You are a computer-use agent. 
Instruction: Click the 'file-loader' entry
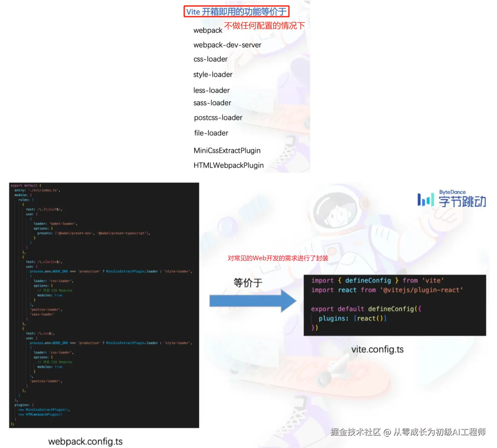click(211, 133)
